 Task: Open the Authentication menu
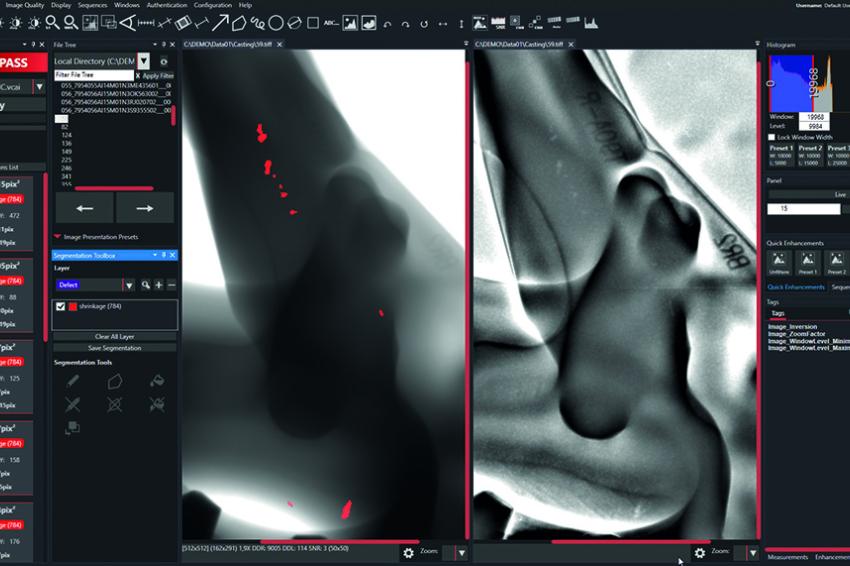click(167, 5)
